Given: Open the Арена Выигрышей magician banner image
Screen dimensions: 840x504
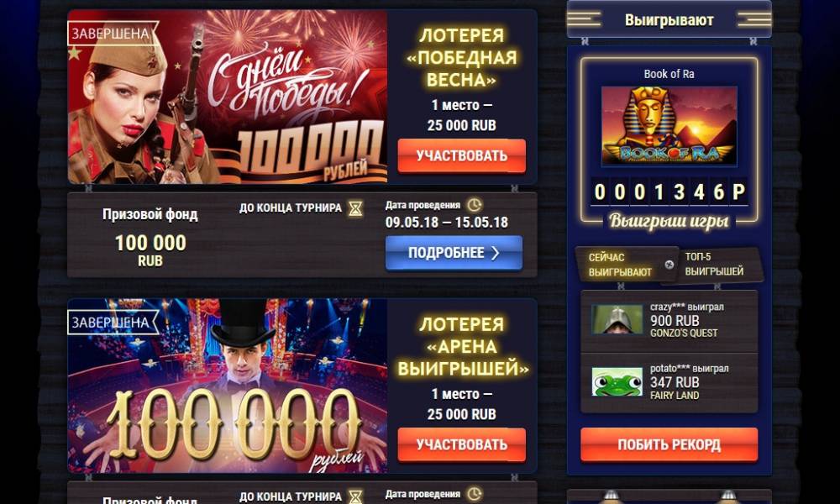Looking at the screenshot, I should click(227, 386).
